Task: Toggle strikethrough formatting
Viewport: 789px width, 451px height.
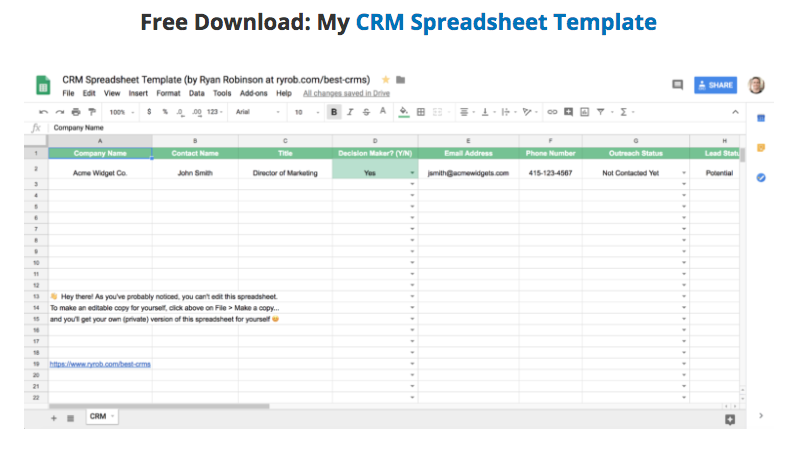Action: [x=366, y=112]
